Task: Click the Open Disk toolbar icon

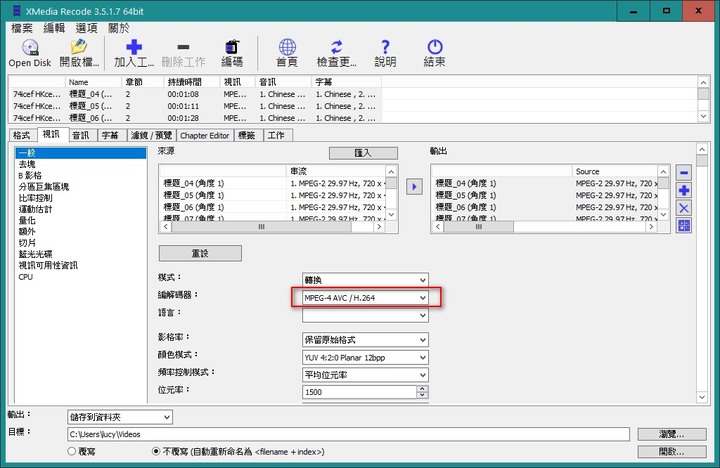Action: (30, 47)
